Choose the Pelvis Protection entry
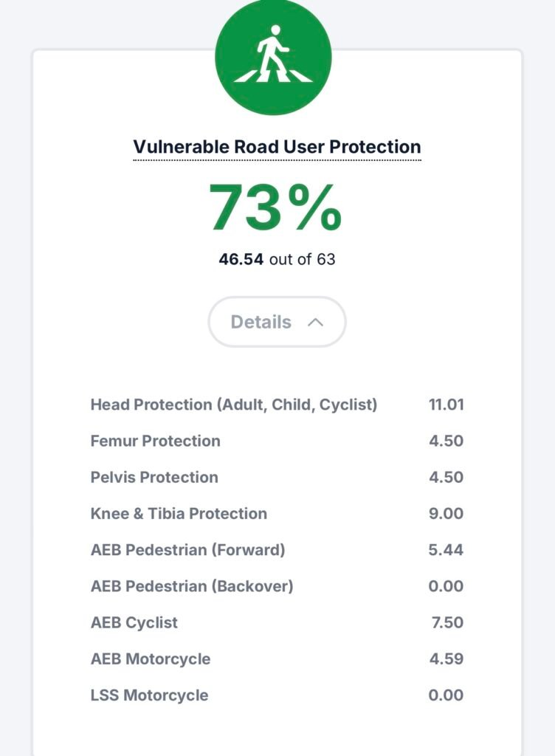Viewport: 555px width, 756px height. 154,477
